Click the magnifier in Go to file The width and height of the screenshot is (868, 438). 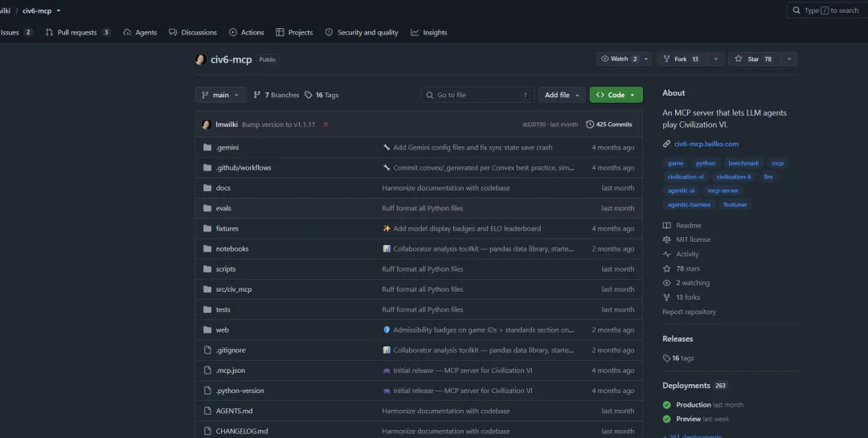point(429,96)
